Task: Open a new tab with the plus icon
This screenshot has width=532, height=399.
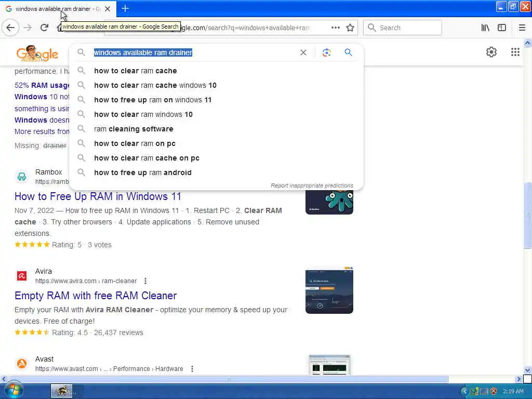Action: point(125,8)
